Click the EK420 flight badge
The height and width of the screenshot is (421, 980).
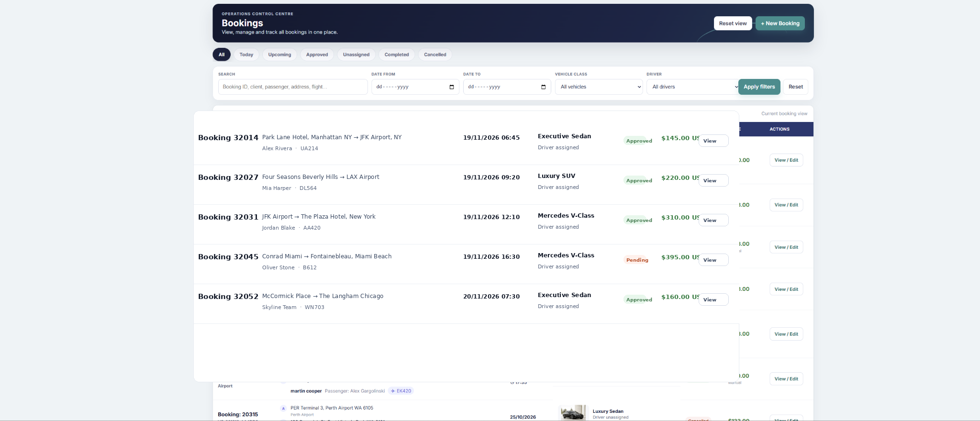[x=401, y=391]
